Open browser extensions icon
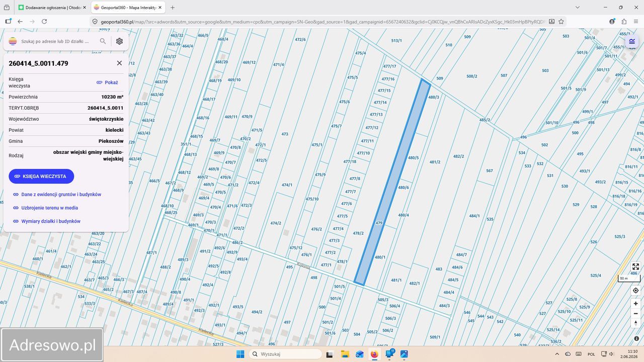 click(624, 22)
